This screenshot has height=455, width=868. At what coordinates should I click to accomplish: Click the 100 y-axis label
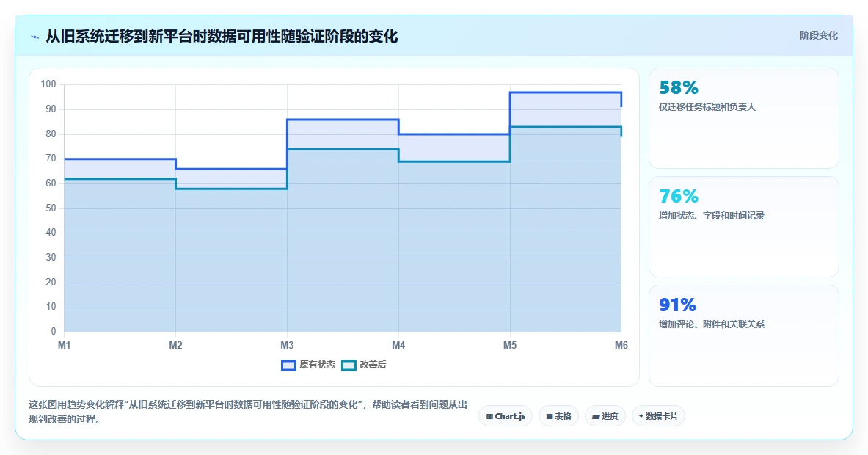tap(48, 84)
